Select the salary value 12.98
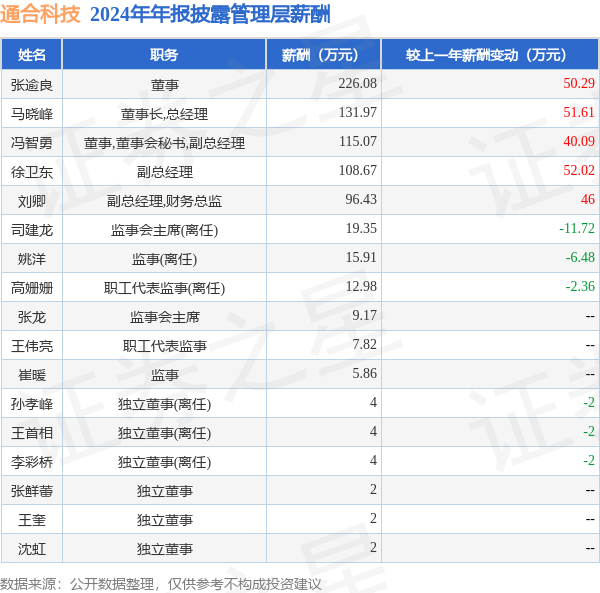This screenshot has width=600, height=593. (x=361, y=287)
